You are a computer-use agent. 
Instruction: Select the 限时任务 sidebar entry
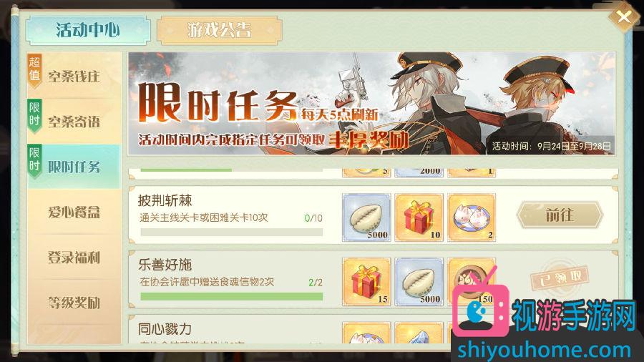coord(74,167)
